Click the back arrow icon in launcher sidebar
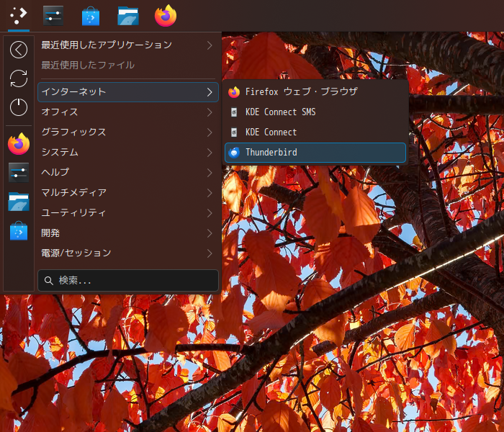 coord(19,50)
